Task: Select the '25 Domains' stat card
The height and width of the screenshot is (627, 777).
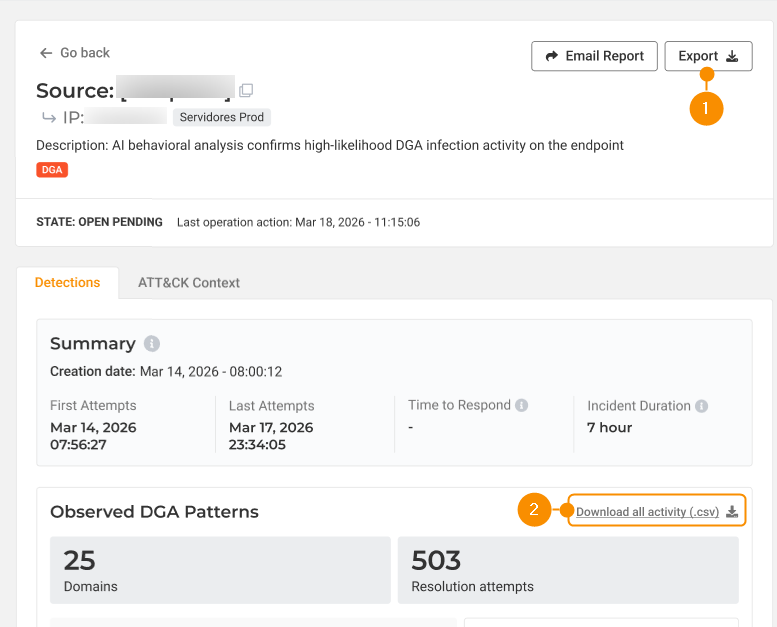Action: coord(220,570)
